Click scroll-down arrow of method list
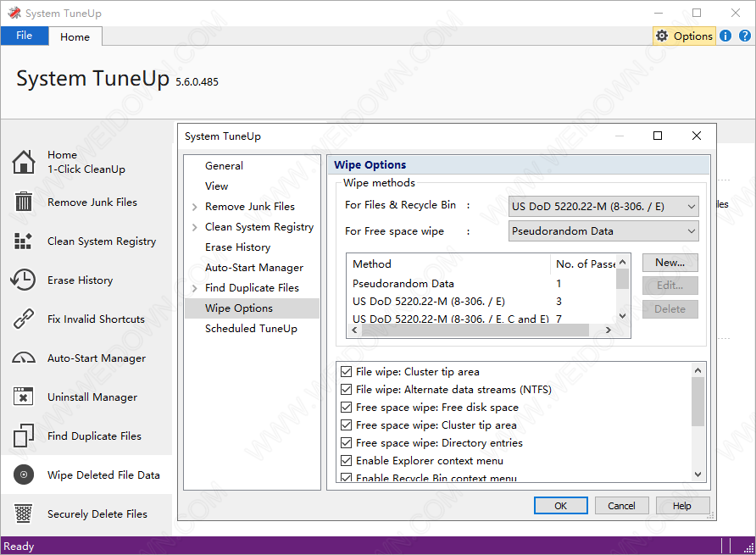Screen dimensions: 756x555 pyautogui.click(x=622, y=316)
